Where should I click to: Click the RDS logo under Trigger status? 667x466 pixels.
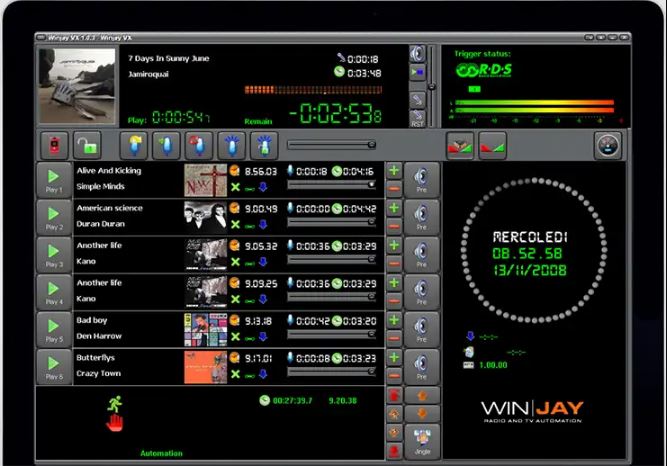[x=484, y=70]
